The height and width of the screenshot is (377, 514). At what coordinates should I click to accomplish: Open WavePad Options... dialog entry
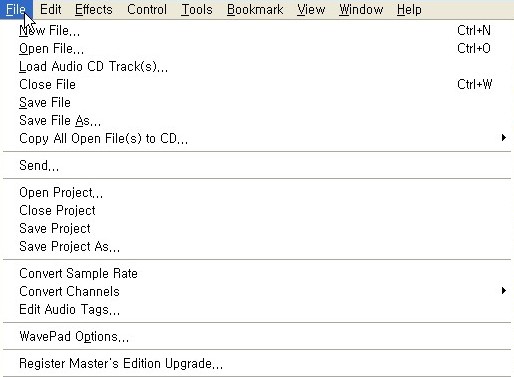[257, 337]
